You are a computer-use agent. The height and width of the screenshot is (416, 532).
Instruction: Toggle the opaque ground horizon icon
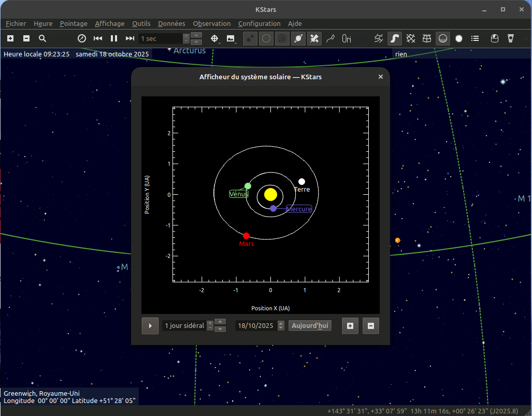pyautogui.click(x=443, y=38)
